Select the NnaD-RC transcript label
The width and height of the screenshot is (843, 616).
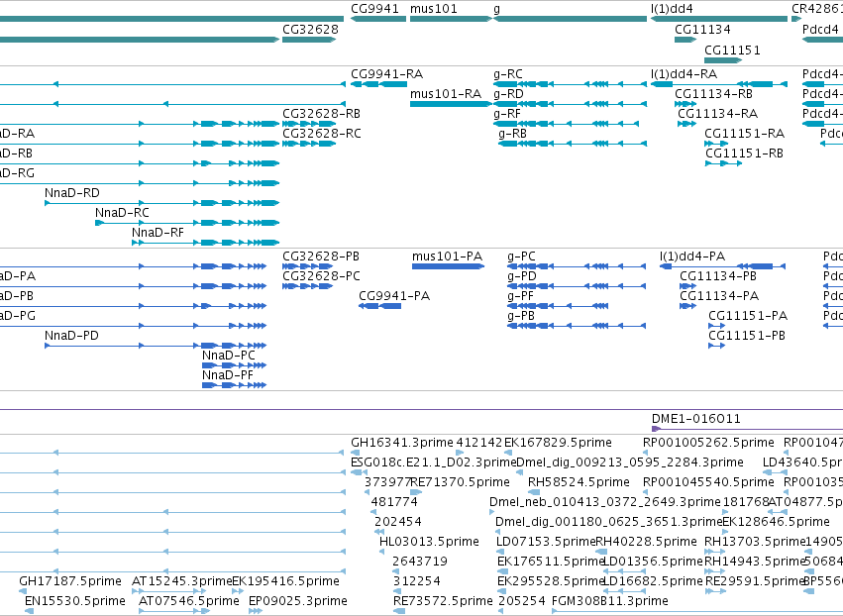pos(122,213)
